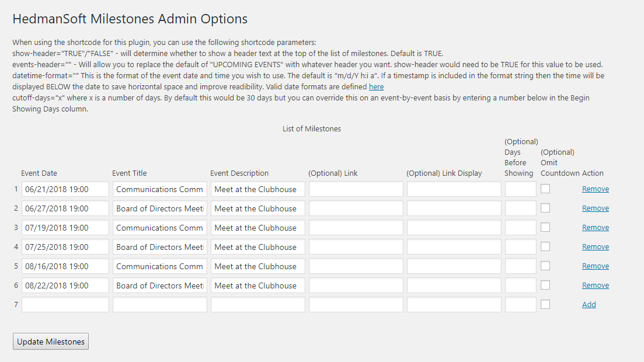Remove milestone row 2 dated 06/27/2018
Screen dimensions: 644x362
(595, 208)
